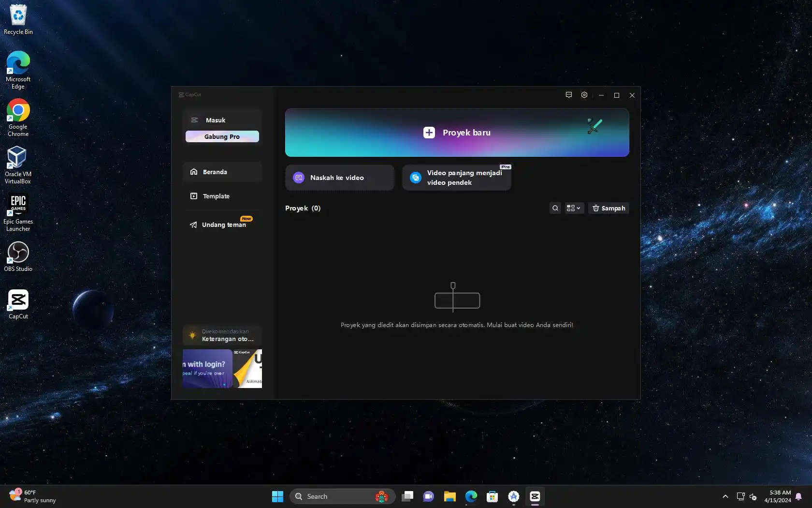
Task: Click the Recycle Bin desktop icon
Action: coord(18,20)
